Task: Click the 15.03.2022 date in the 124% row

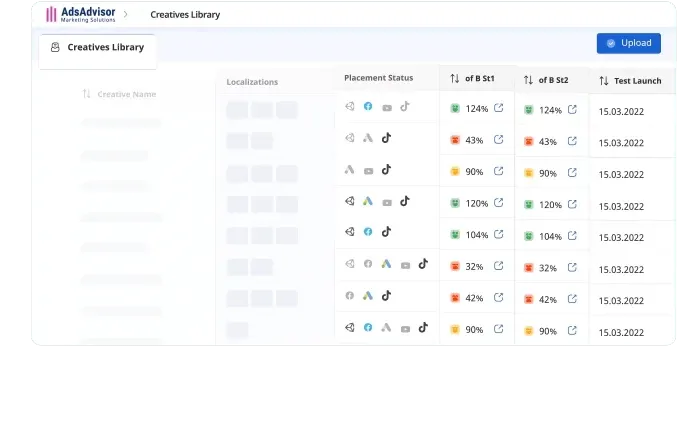Action: coord(621,112)
